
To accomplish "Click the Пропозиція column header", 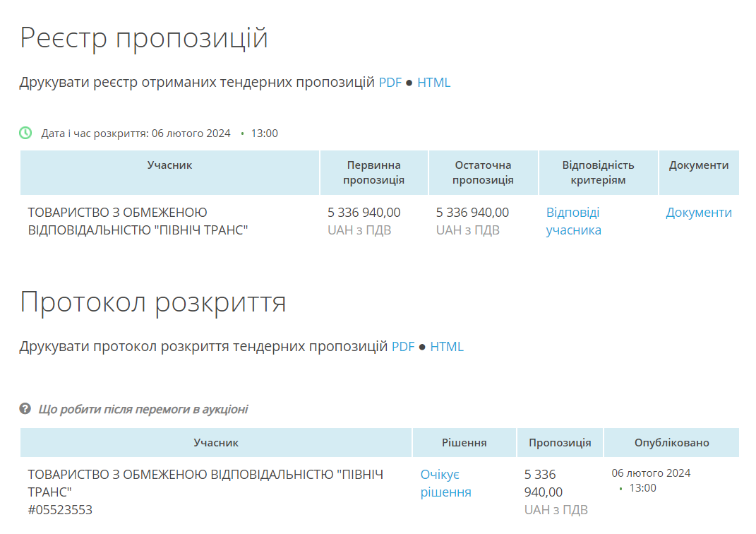I will tap(560, 442).
